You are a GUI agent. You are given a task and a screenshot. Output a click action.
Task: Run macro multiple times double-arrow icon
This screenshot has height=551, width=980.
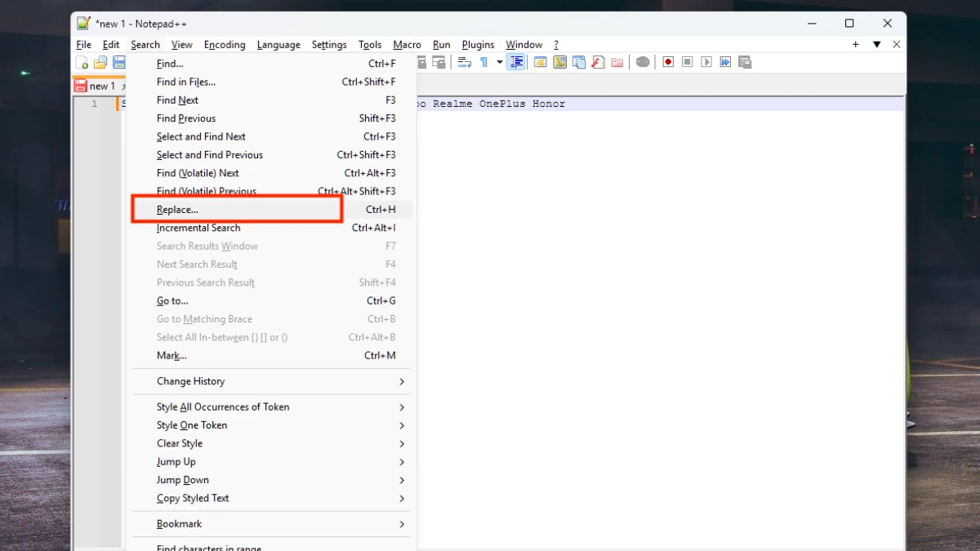tap(725, 62)
